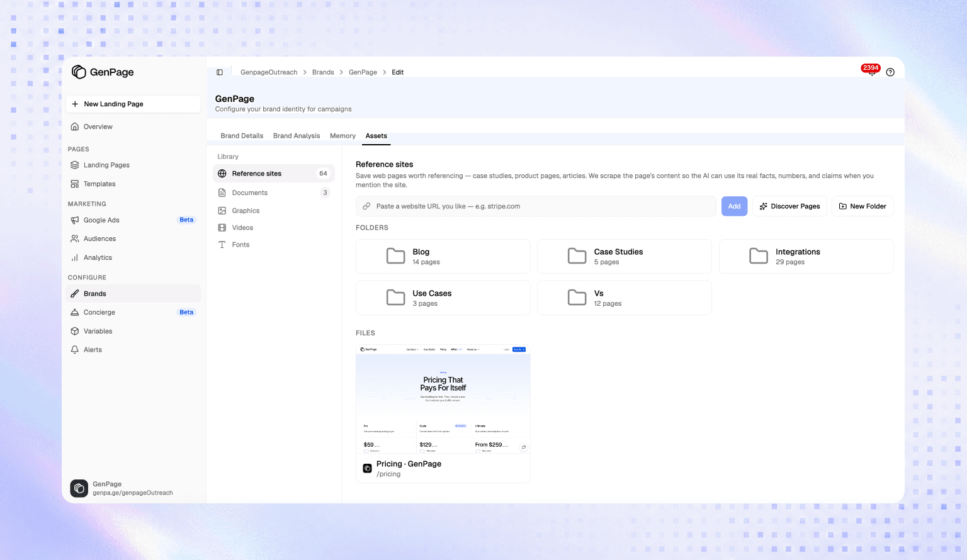Open Landing Pages in the sidebar

click(x=133, y=165)
